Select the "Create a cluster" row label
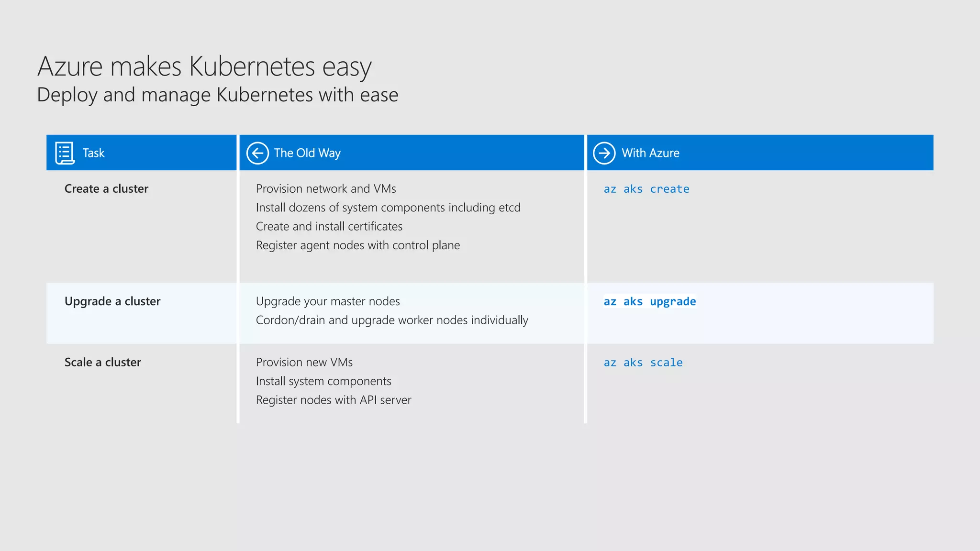The image size is (980, 551). (x=106, y=188)
